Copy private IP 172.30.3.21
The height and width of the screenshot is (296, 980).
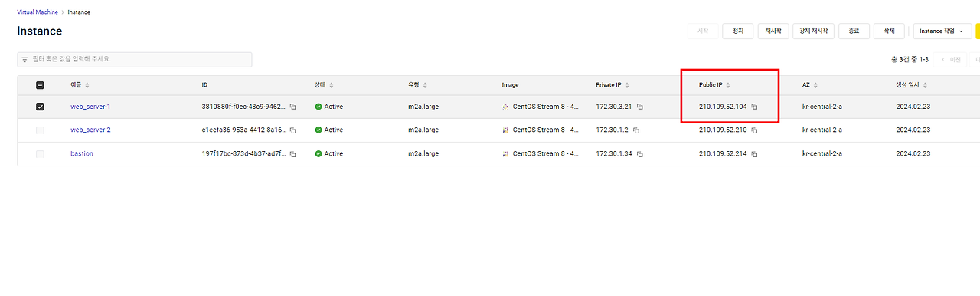(639, 107)
